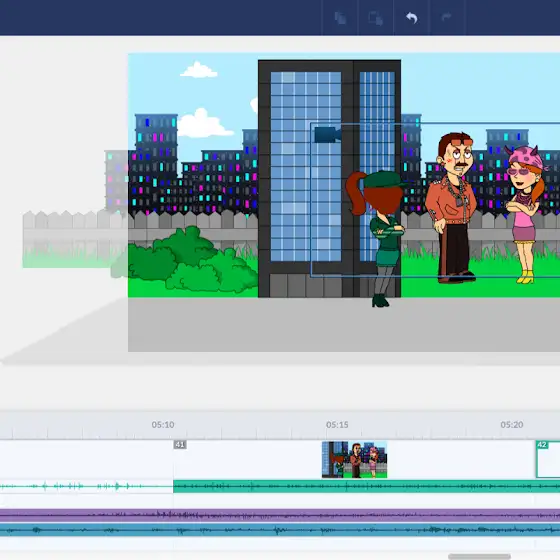Click the horizontal timeline scrollbar handle
The image size is (560, 560).
(479, 556)
